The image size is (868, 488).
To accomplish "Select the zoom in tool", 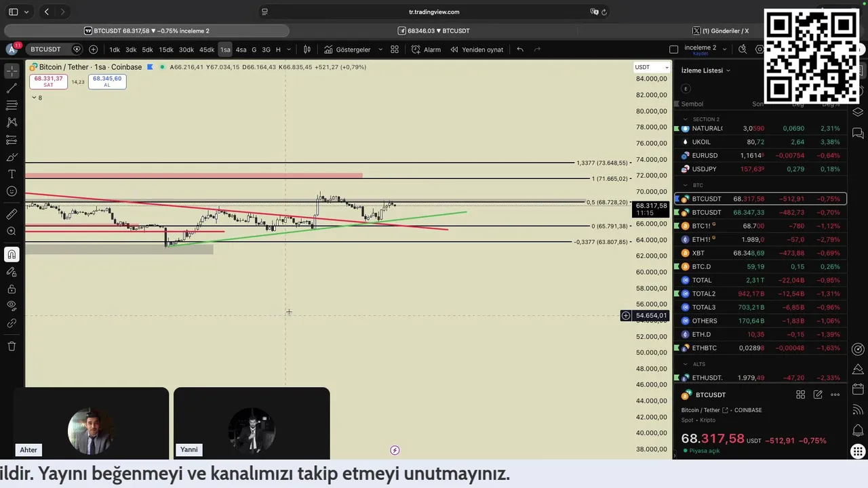I will 12,231.
